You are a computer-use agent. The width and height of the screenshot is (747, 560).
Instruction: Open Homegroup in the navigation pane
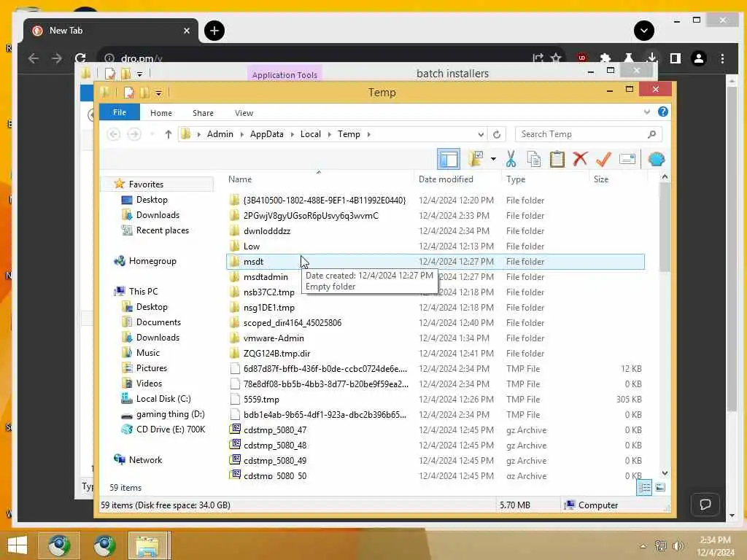pos(152,261)
